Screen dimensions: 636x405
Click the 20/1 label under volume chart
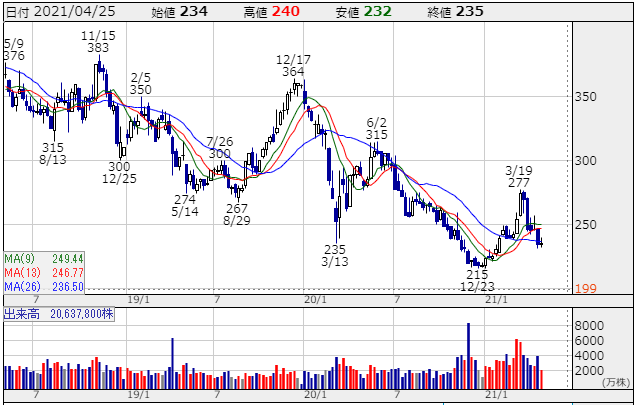click(x=315, y=394)
